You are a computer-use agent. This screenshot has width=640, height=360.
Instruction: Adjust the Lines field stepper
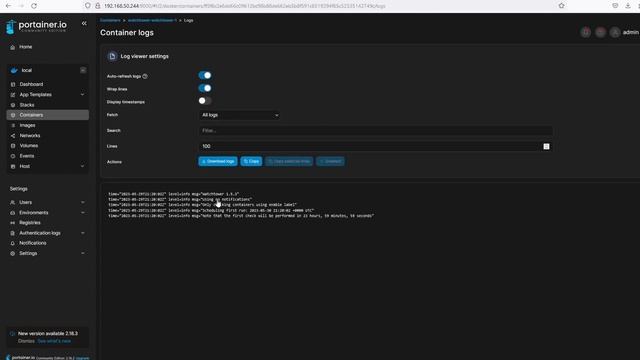coord(546,147)
